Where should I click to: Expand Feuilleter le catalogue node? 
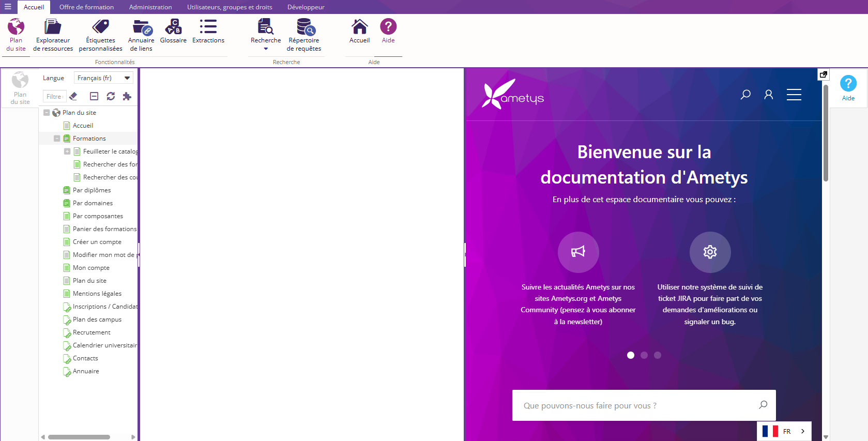tap(67, 151)
